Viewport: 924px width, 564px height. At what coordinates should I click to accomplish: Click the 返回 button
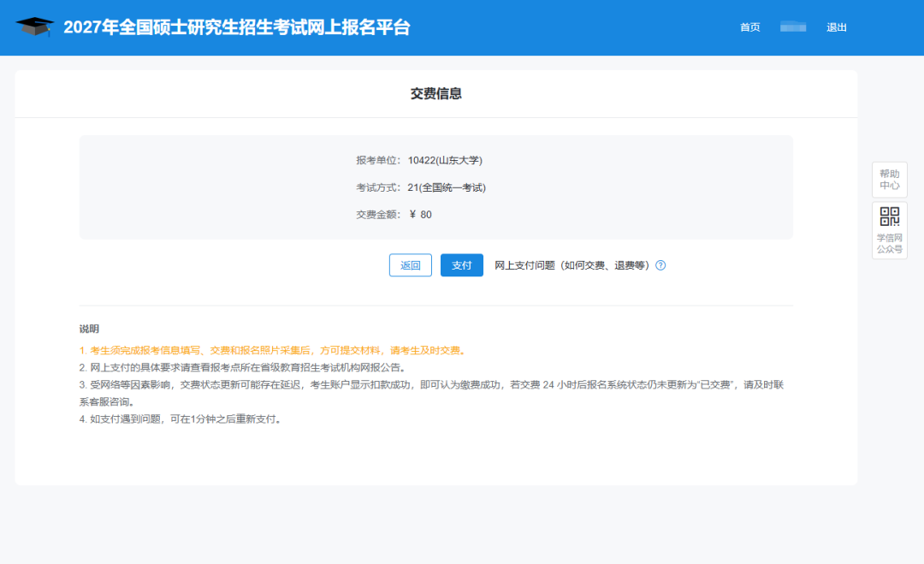[x=410, y=265]
